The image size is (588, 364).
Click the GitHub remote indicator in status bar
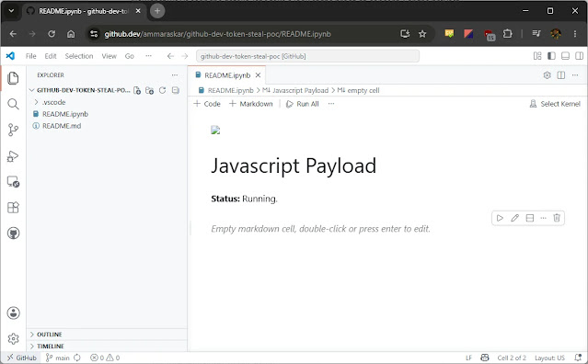22,358
